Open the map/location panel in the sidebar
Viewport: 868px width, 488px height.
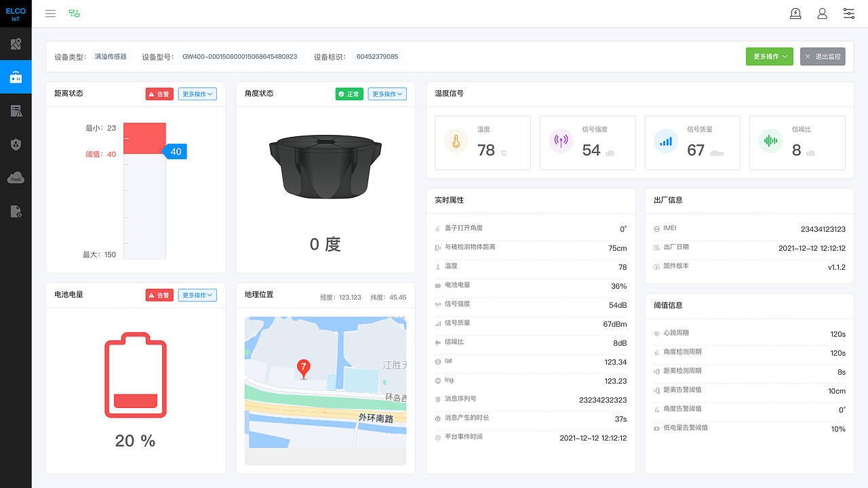coord(16,43)
